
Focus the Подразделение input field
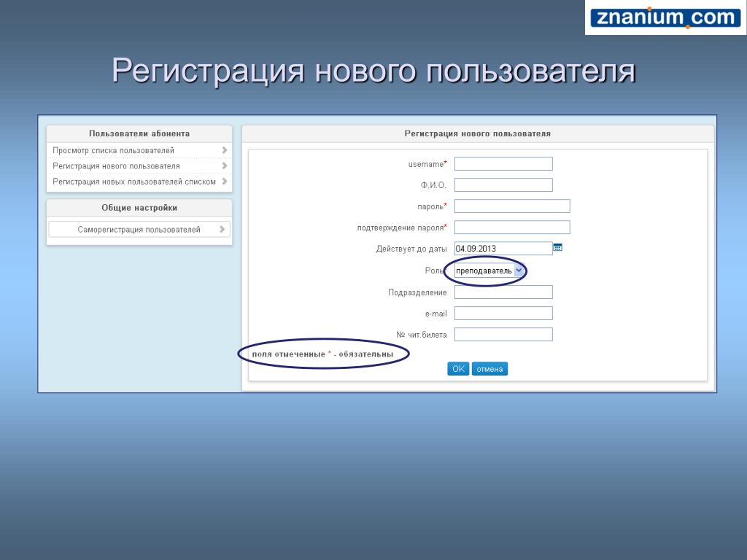point(503,292)
